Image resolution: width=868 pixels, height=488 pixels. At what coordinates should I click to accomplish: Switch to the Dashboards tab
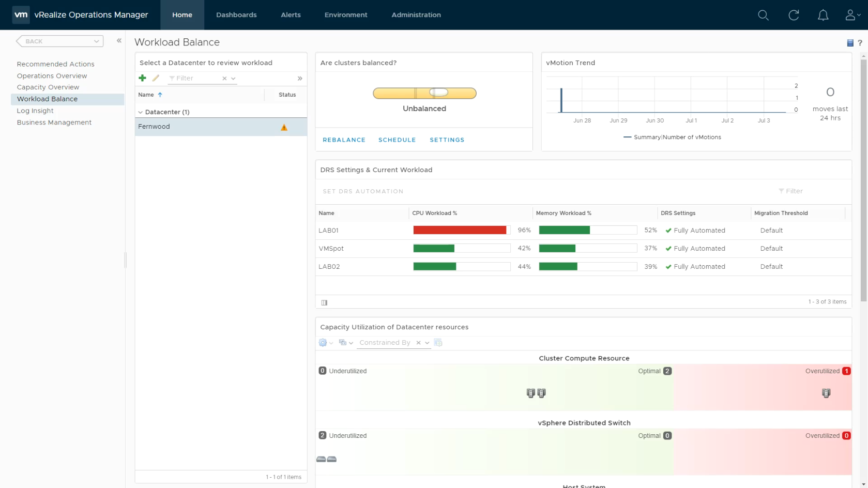236,15
